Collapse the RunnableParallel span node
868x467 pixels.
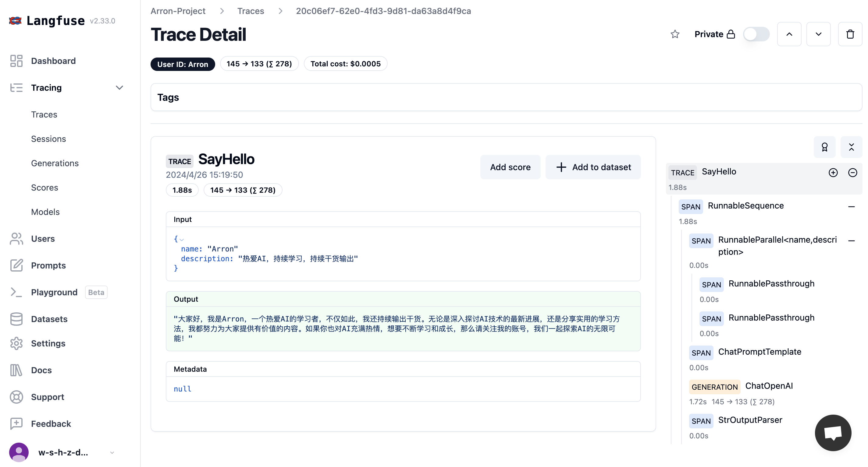click(851, 241)
